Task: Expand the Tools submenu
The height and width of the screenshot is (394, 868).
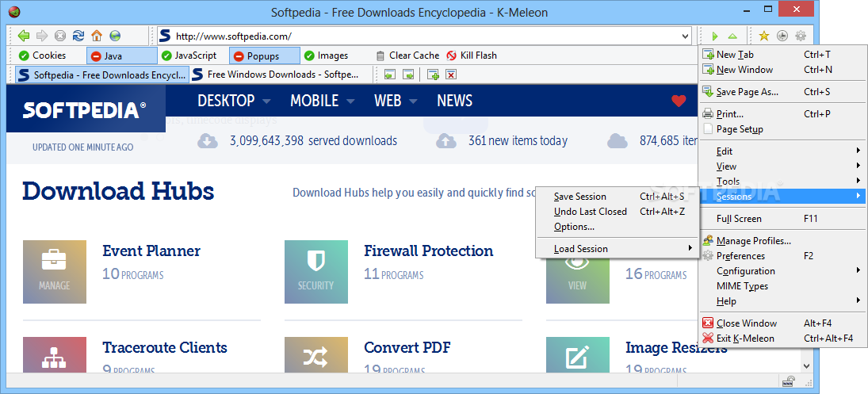Action: pos(783,181)
